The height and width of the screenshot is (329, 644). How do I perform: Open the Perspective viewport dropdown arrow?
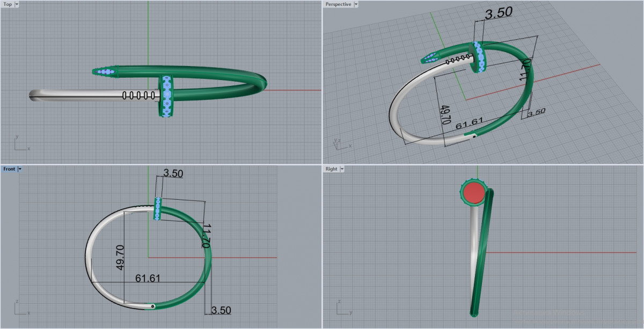click(x=356, y=4)
